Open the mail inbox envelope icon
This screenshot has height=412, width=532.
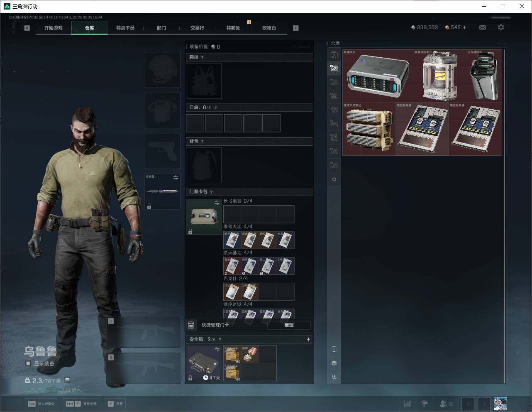[x=483, y=27]
